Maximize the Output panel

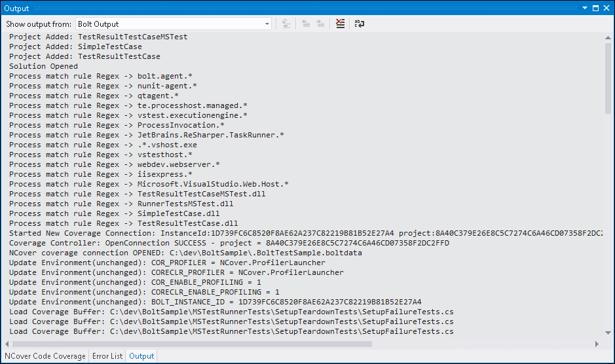[x=596, y=9]
